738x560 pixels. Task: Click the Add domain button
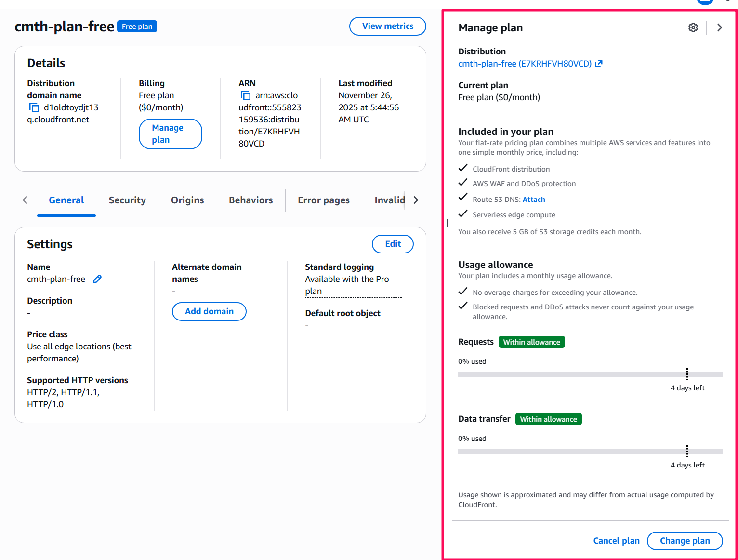[x=209, y=311]
